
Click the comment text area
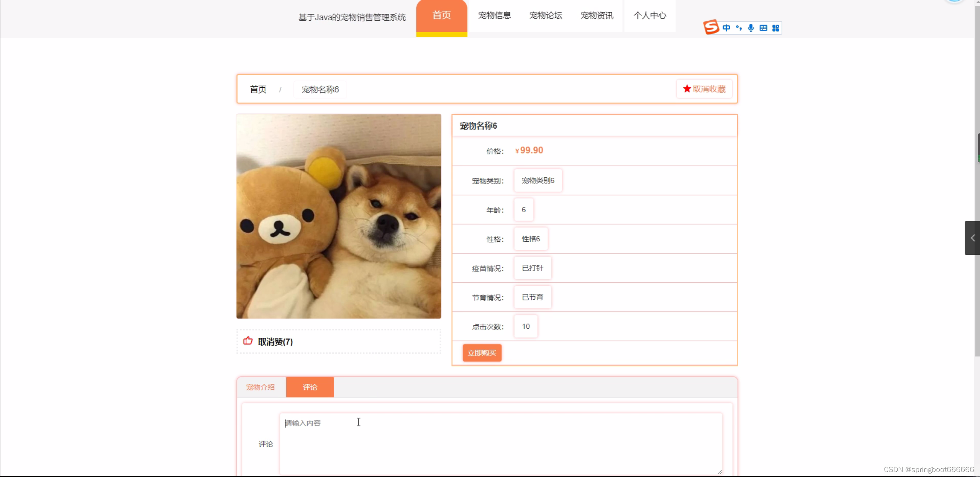click(x=500, y=443)
